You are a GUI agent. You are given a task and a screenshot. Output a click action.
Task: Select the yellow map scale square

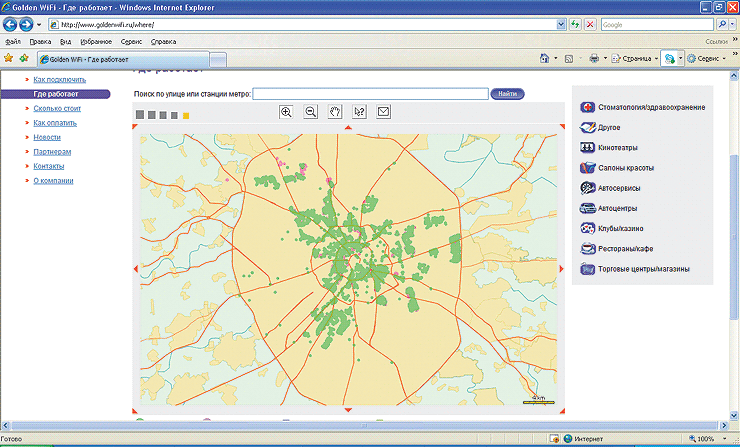(186, 116)
